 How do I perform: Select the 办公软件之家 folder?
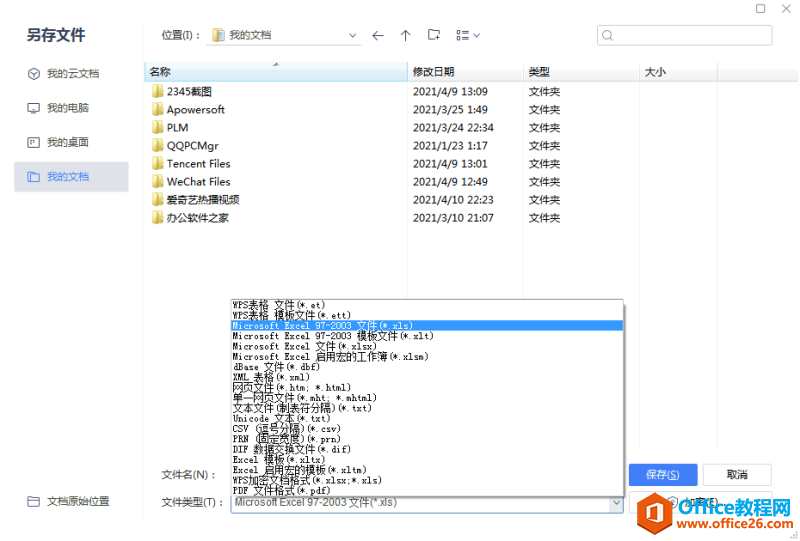coord(197,218)
